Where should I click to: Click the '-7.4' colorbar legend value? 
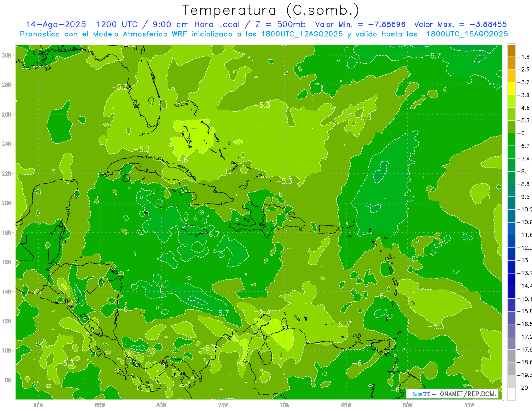[524, 159]
